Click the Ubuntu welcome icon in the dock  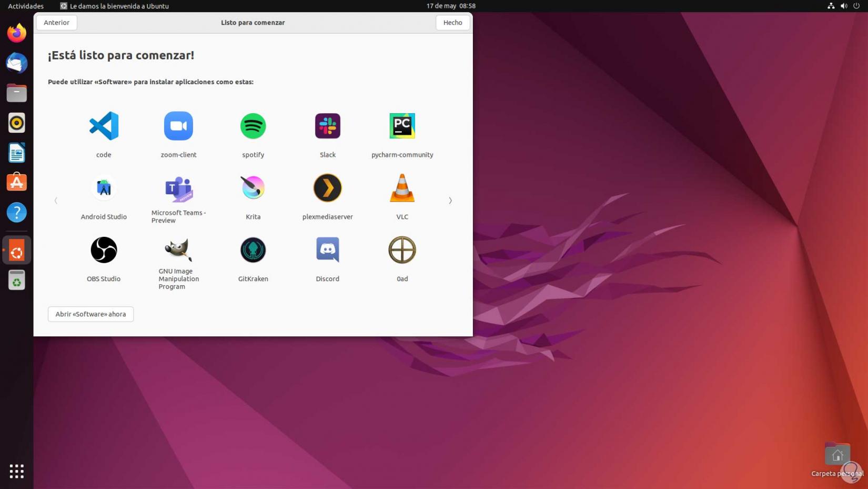click(x=17, y=251)
